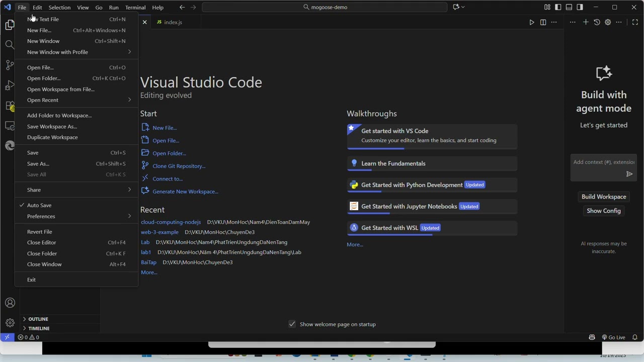This screenshot has height=362, width=644.
Task: Toggle the bottom panel visibility
Action: 569,7
